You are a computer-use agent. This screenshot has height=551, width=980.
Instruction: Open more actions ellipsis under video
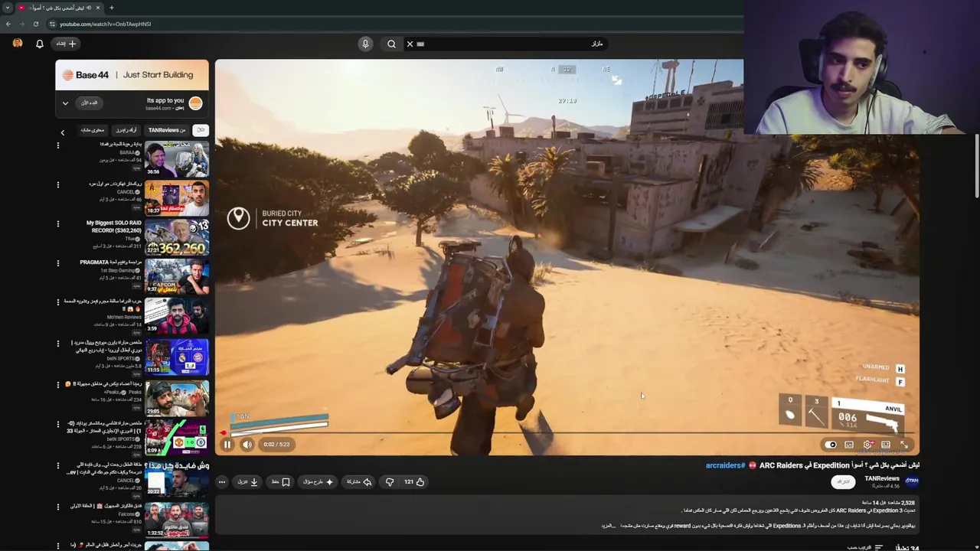click(222, 482)
